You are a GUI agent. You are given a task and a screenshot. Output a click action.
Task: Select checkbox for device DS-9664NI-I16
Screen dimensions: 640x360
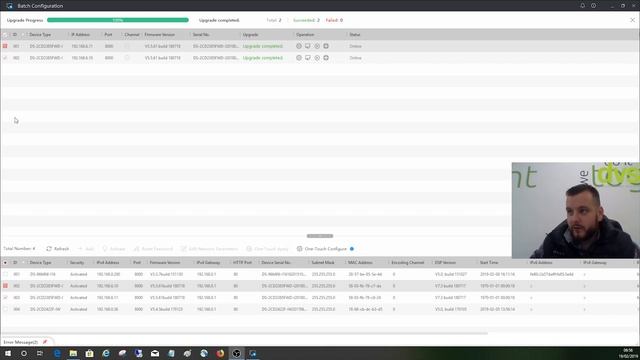(x=5, y=274)
